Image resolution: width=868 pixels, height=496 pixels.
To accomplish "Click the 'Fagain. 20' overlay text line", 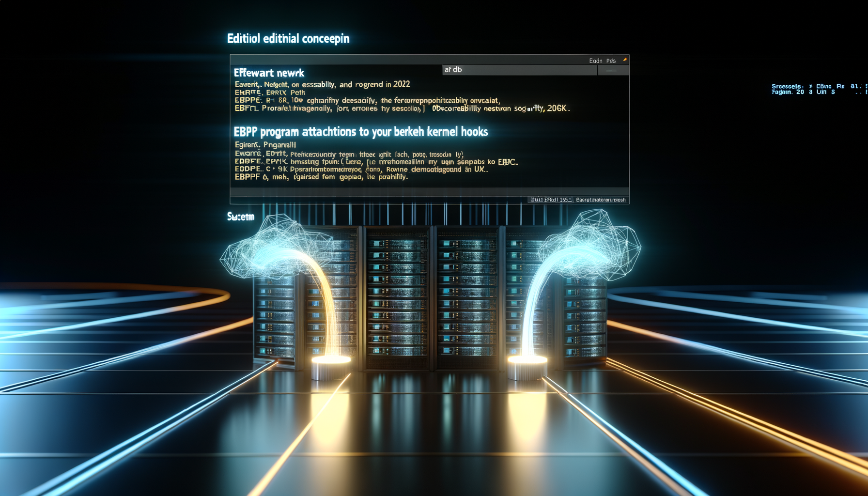I will pos(820,92).
